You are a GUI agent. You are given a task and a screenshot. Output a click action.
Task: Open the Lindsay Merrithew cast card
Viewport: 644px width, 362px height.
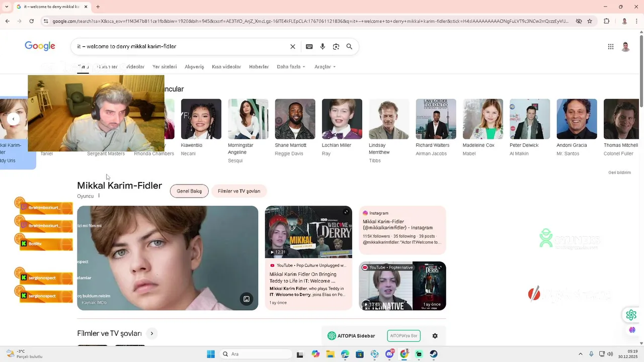pos(389,131)
